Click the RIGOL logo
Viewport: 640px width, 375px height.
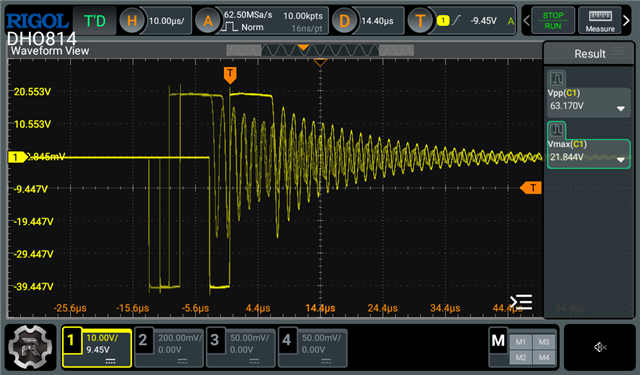38,21
